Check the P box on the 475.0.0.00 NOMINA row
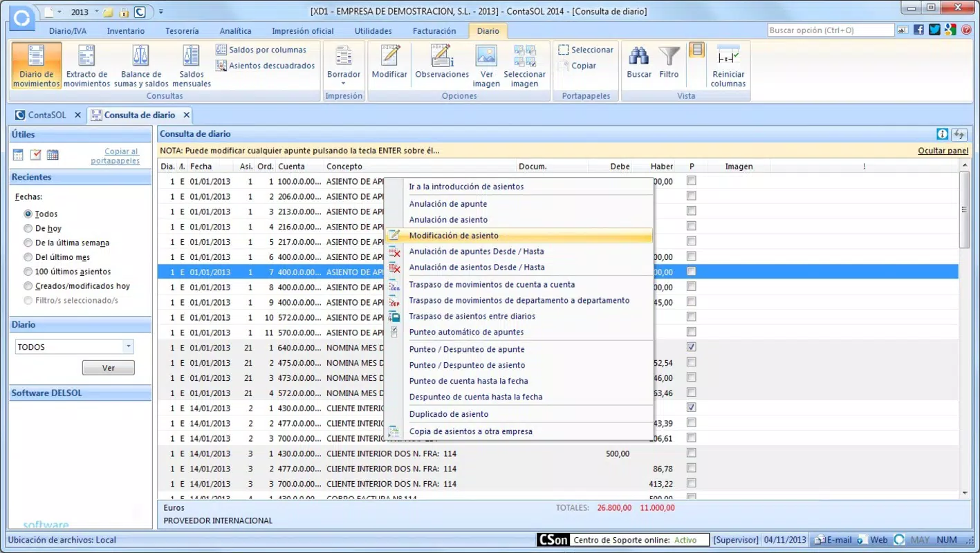This screenshot has height=553, width=980. pos(692,362)
